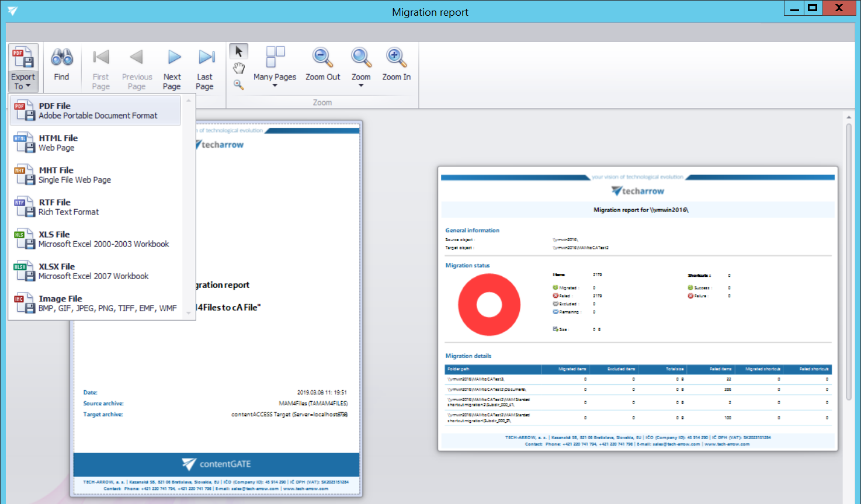Export as RTF Rich Text Format
The width and height of the screenshot is (861, 504).
tap(96, 207)
